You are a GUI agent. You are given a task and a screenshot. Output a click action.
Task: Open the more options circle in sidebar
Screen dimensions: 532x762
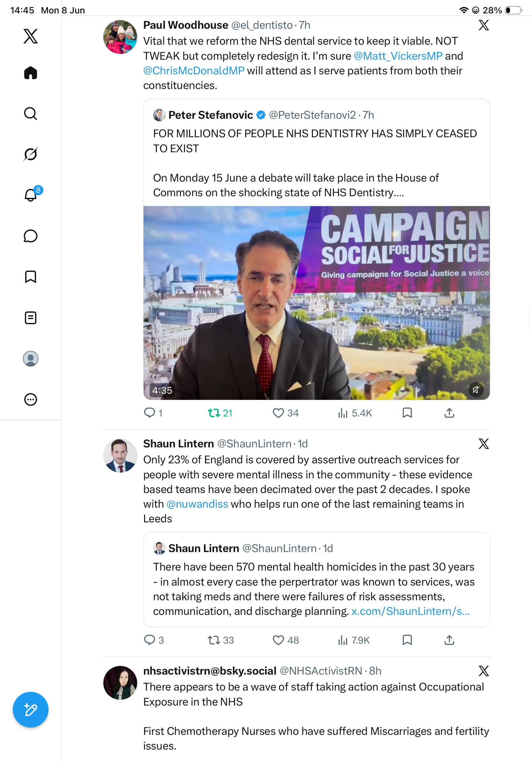point(31,400)
